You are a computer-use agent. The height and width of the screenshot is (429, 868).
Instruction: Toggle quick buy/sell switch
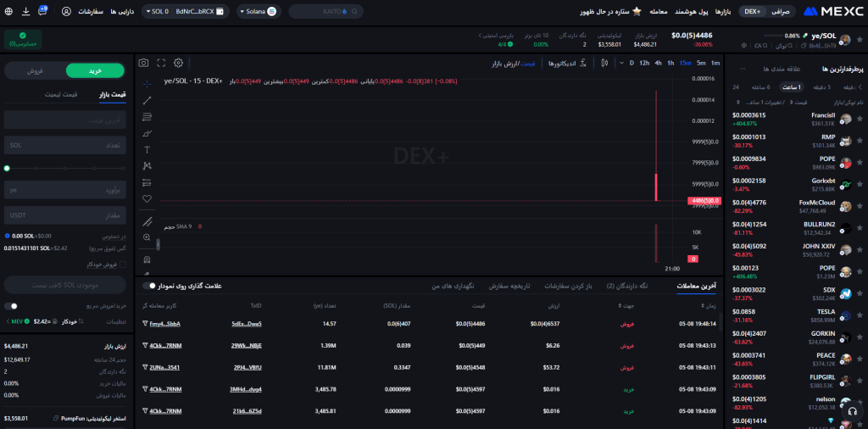pos(11,305)
